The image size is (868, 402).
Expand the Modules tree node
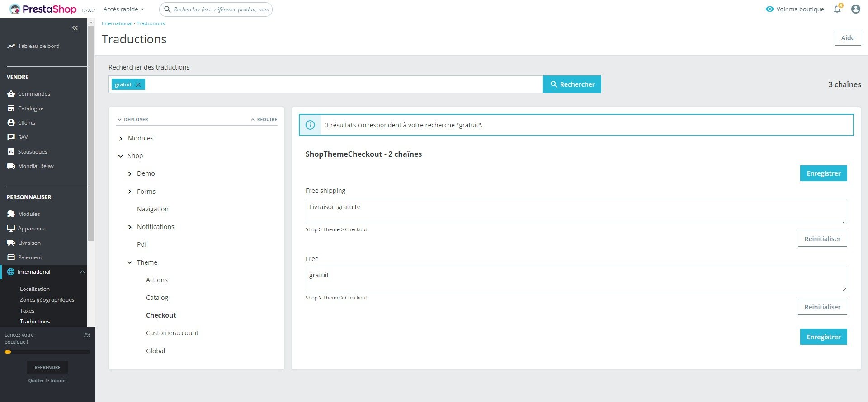tap(121, 139)
